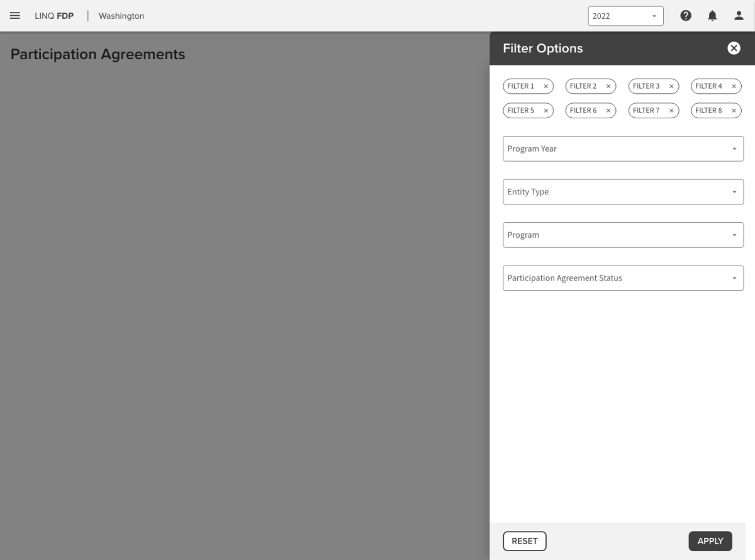
Task: Remove the Filter 6 chip
Action: pos(608,111)
